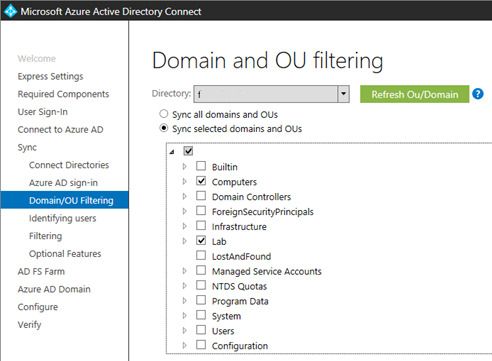
Task: Click the Refresh Ou/Domain button
Action: pyautogui.click(x=414, y=94)
